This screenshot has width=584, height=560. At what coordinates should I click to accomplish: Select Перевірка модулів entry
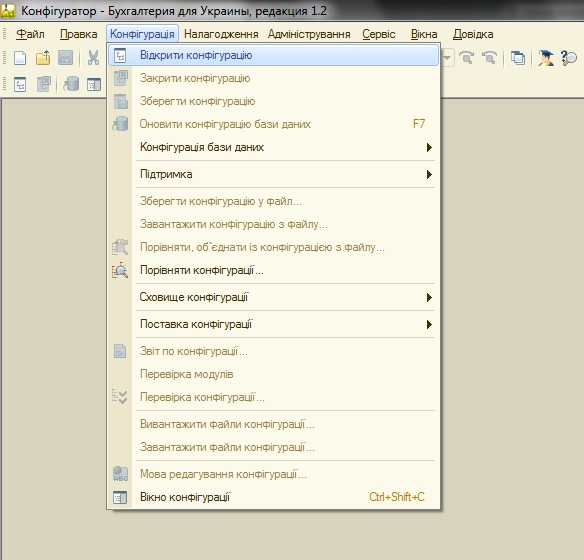(273, 374)
